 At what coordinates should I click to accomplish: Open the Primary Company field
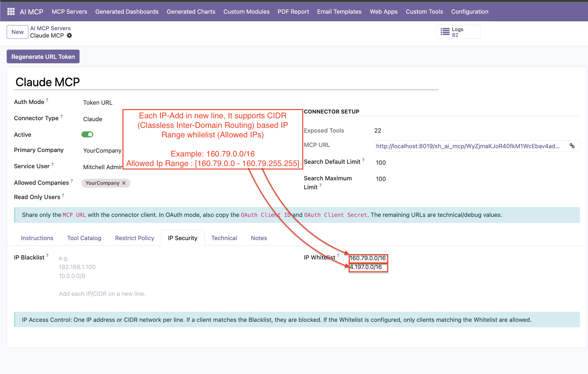[x=102, y=150]
